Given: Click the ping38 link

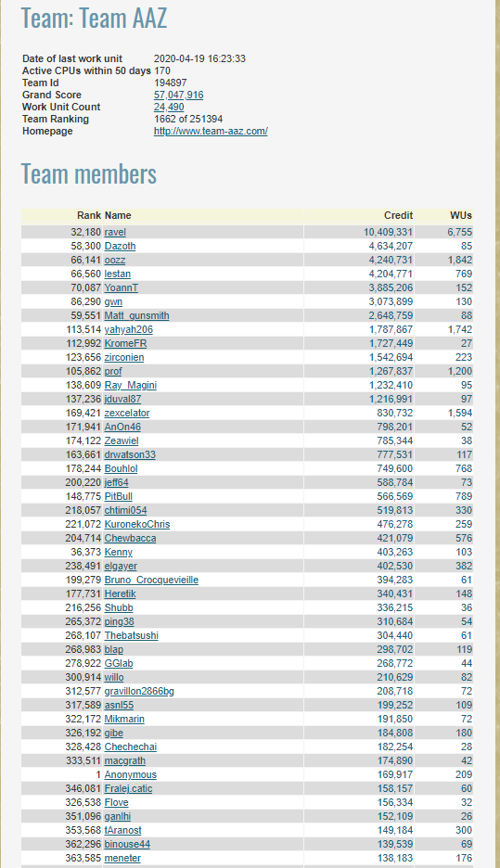Looking at the screenshot, I should [x=119, y=621].
